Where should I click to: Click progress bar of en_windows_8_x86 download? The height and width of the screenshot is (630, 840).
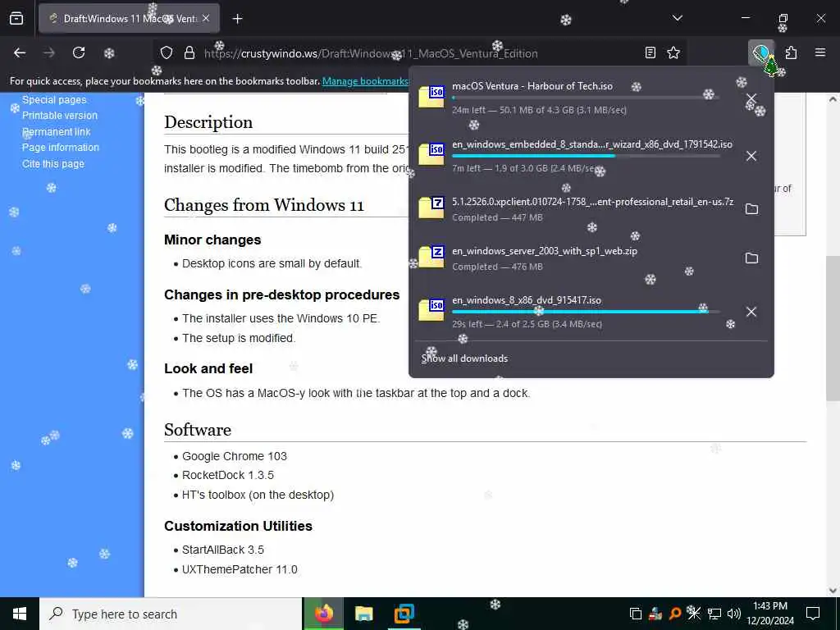586,312
